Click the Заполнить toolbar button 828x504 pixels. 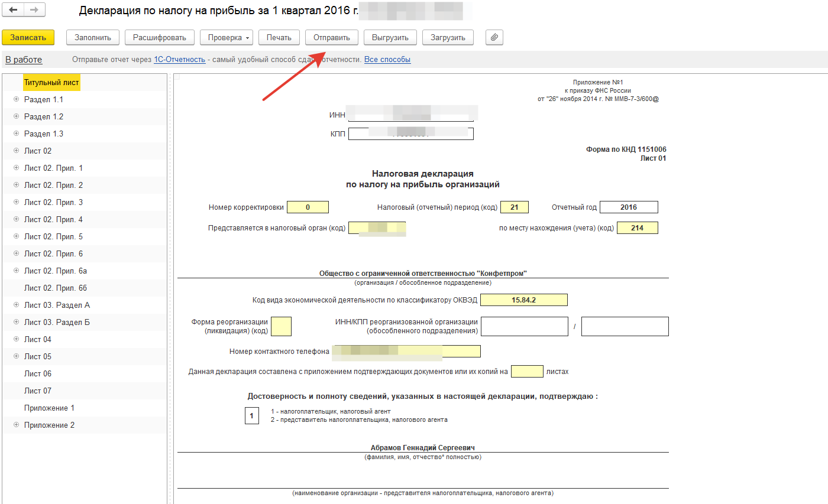tap(93, 37)
